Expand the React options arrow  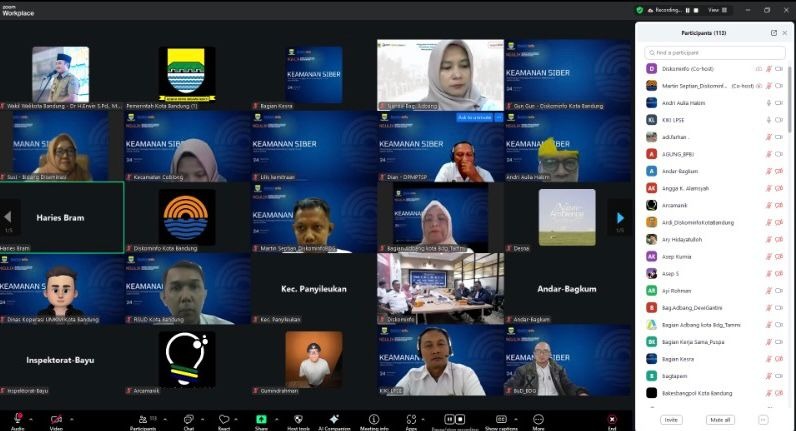pos(236,419)
